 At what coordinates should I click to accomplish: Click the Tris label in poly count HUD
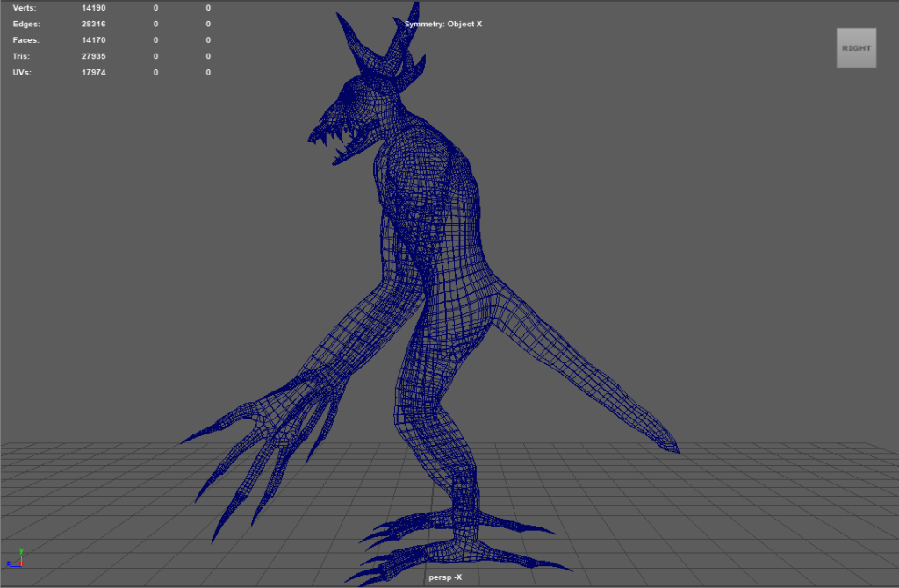pos(23,56)
